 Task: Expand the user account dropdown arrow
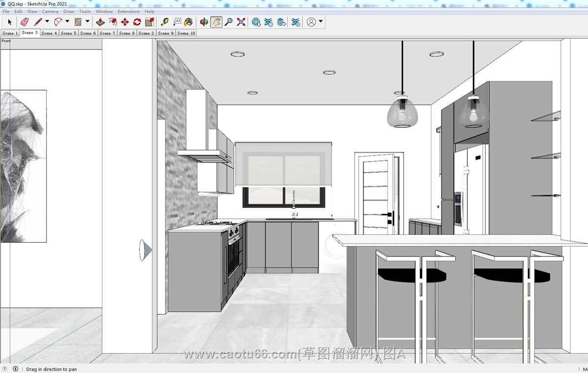click(x=321, y=22)
